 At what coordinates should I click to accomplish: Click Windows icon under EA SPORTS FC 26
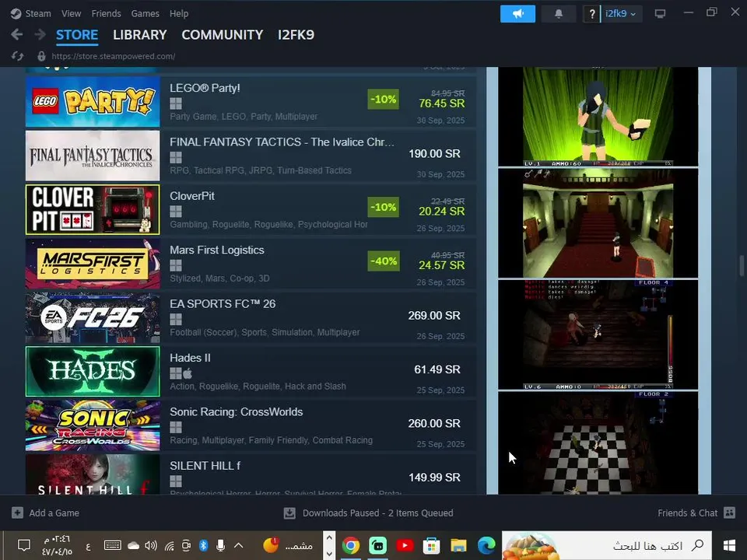(176, 319)
